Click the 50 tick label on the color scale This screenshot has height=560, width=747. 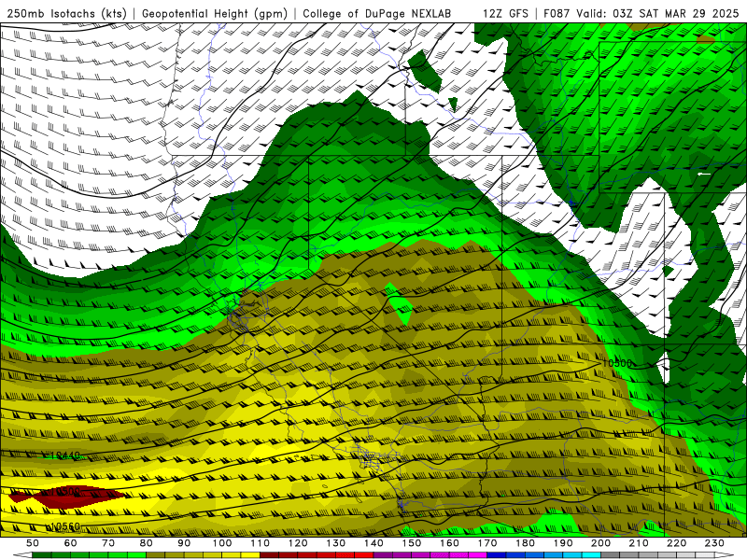(x=32, y=543)
